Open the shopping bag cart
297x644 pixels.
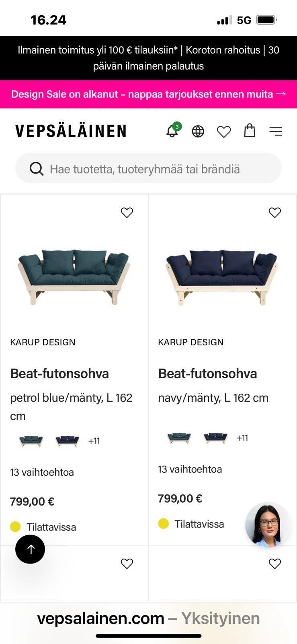[x=250, y=131]
